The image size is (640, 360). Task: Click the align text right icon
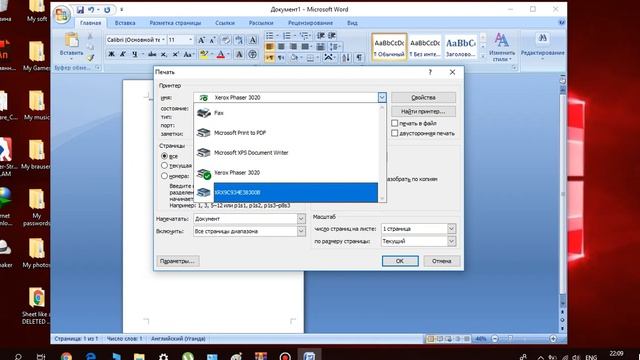point(293,47)
